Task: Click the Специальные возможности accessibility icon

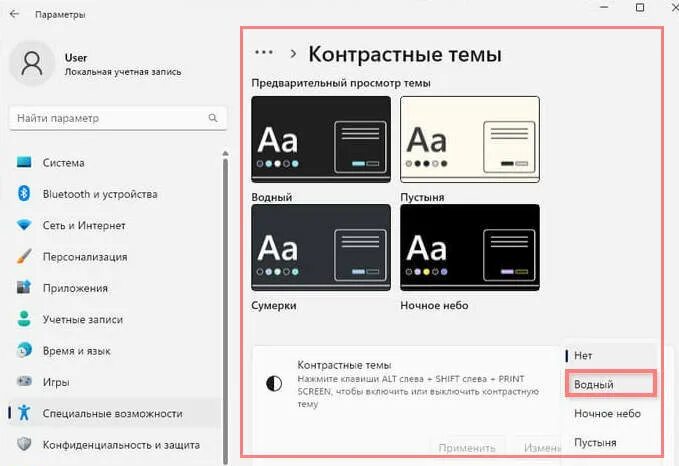Action: point(24,413)
